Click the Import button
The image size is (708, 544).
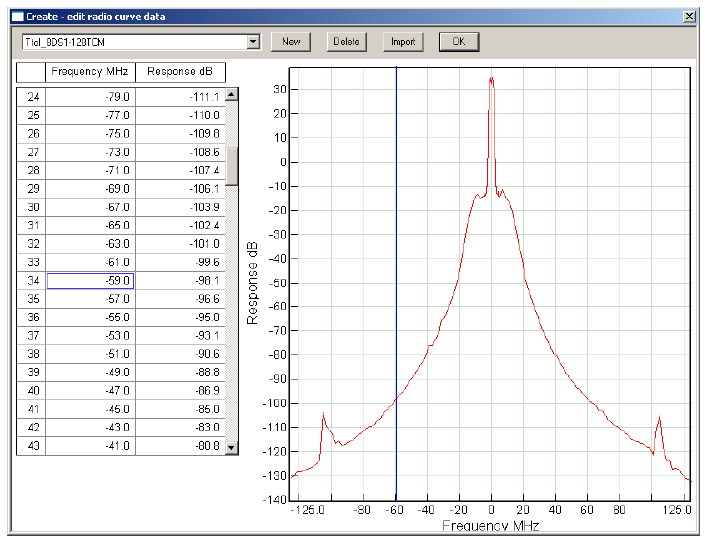tap(403, 42)
